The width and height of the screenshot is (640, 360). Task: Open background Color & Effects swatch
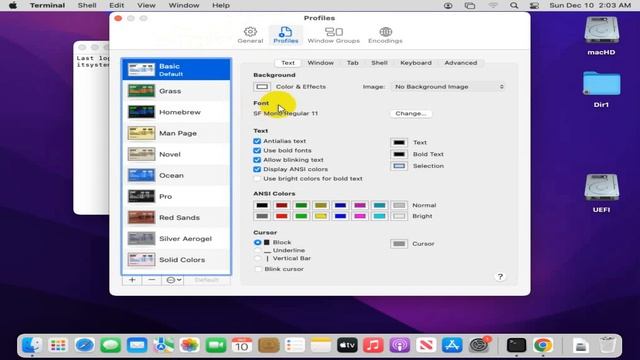tap(262, 87)
